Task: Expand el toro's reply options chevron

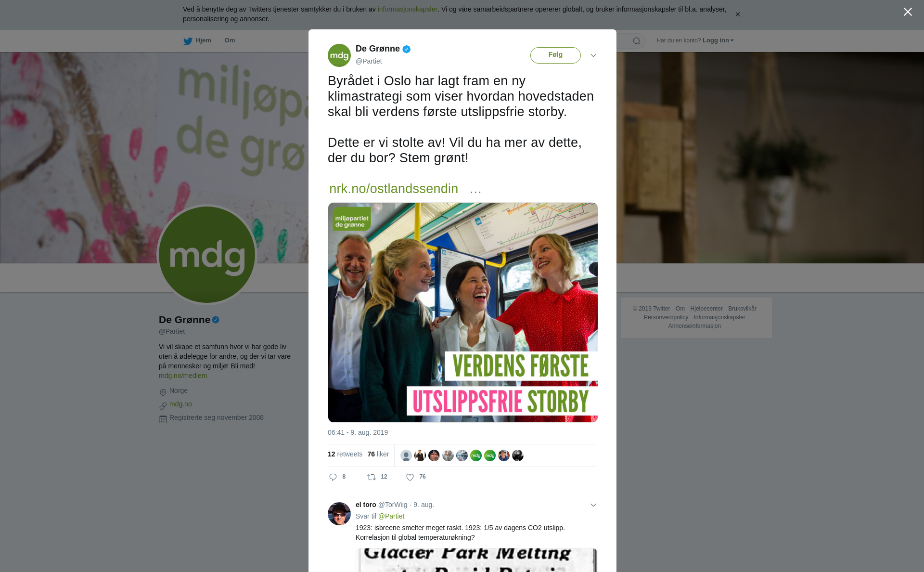Action: (x=593, y=505)
